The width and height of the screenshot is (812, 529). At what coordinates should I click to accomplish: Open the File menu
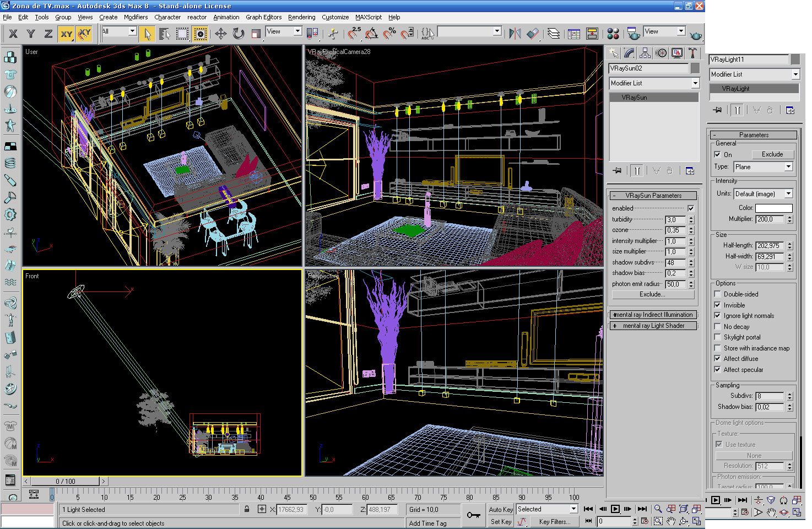[7, 17]
